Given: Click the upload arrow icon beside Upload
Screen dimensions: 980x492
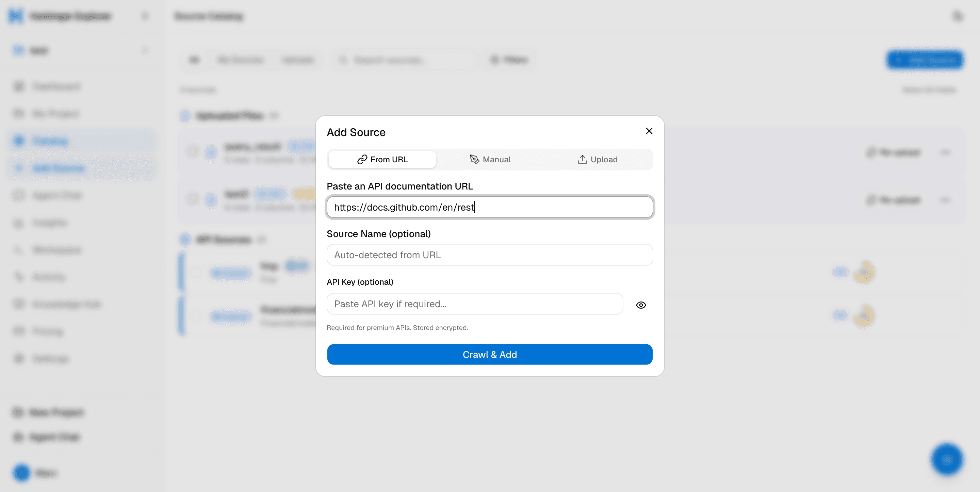Looking at the screenshot, I should (x=582, y=160).
